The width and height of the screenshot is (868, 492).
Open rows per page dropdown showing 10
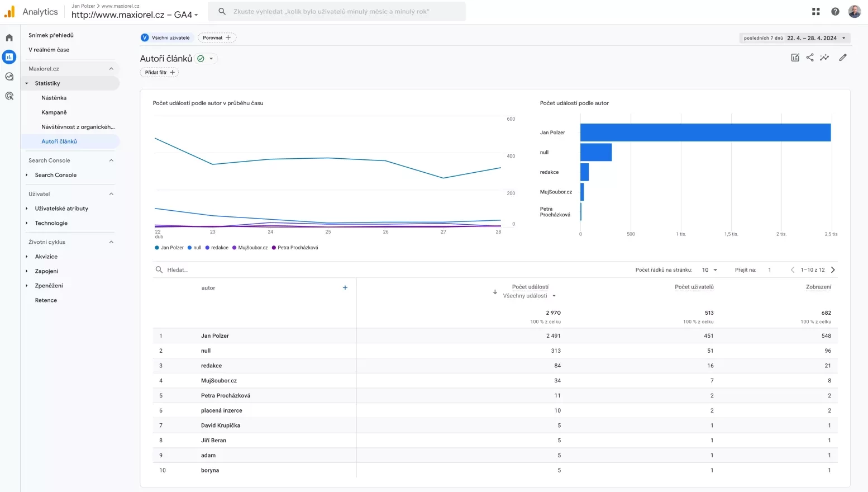[x=709, y=270]
